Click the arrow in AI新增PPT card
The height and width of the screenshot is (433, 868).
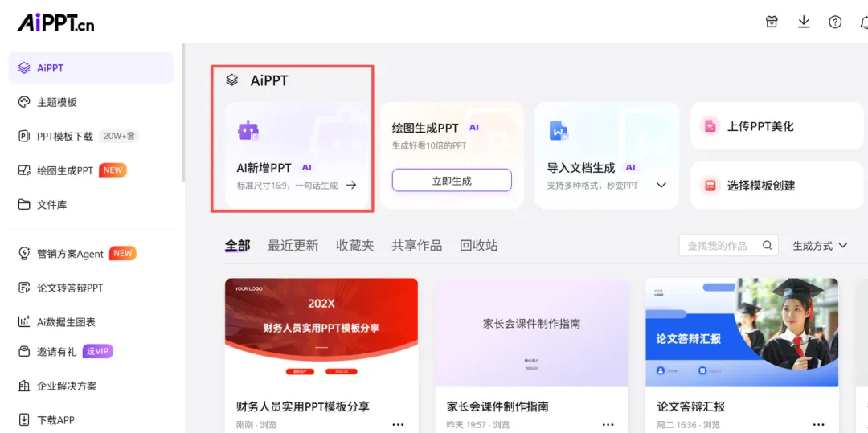[x=351, y=186]
